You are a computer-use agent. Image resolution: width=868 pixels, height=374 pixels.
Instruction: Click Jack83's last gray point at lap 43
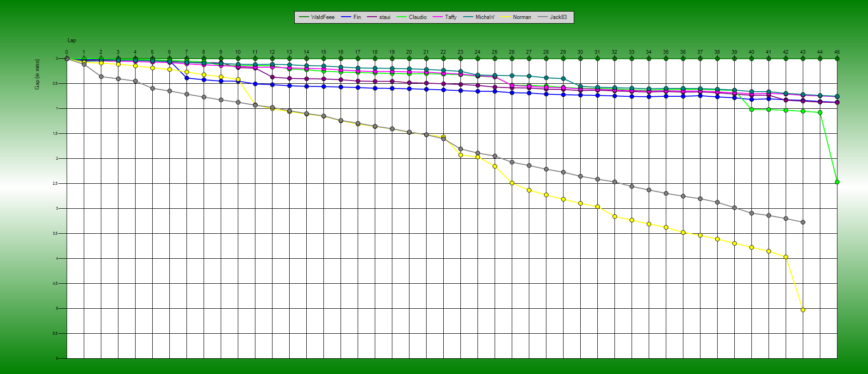pyautogui.click(x=803, y=222)
